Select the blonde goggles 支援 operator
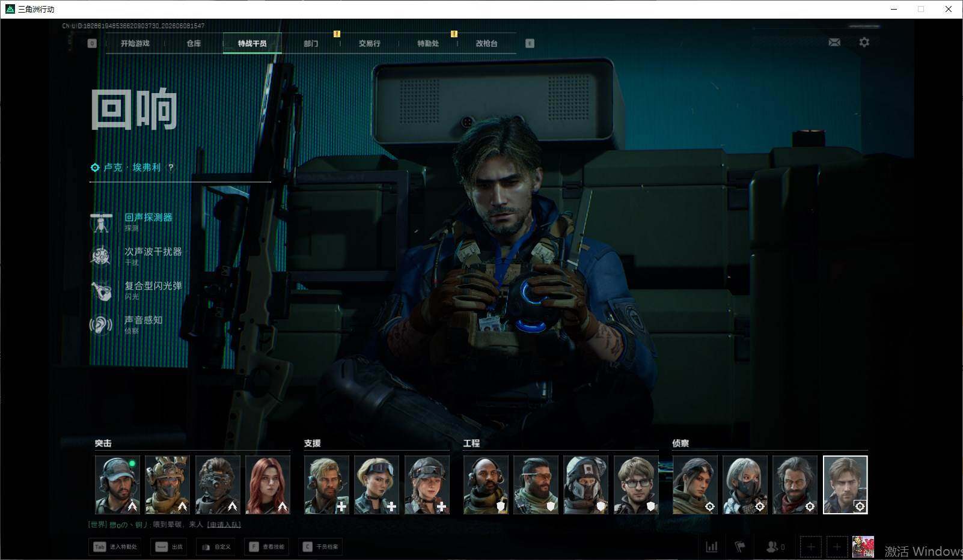 376,485
